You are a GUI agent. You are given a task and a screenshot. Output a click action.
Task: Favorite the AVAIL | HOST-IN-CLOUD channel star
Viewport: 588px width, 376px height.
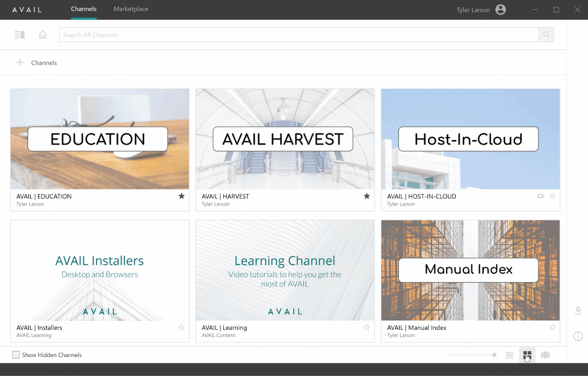click(x=552, y=196)
